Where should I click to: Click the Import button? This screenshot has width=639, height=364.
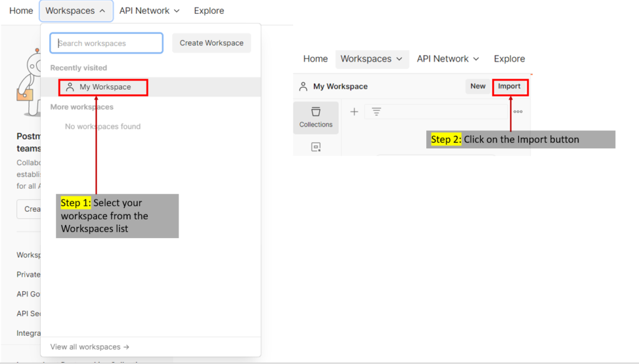point(509,86)
